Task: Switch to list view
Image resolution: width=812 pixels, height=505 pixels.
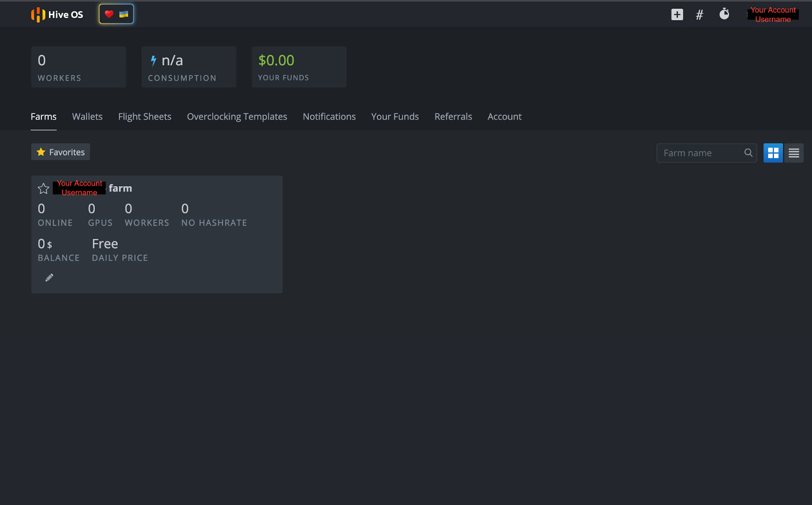Action: coord(794,153)
